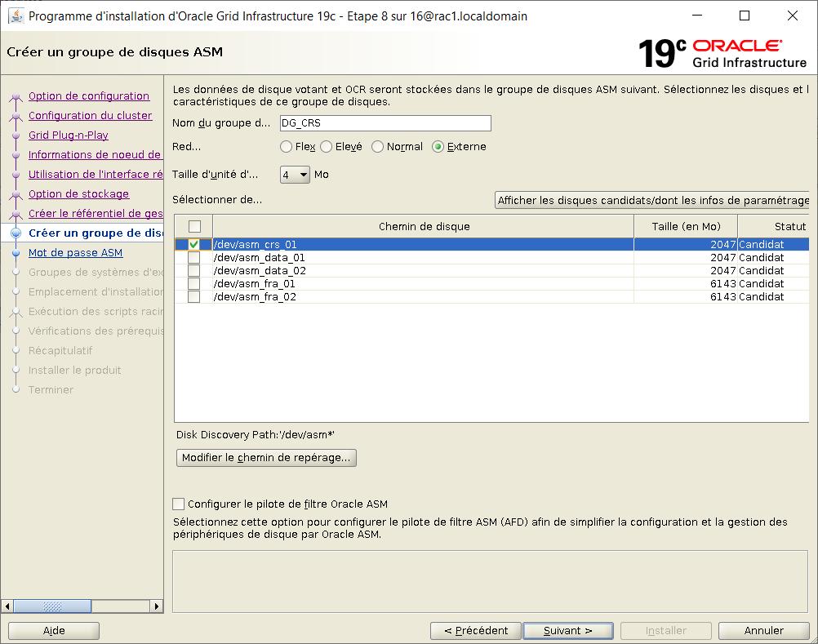
Task: Maximize the installer window
Action: tap(745, 16)
